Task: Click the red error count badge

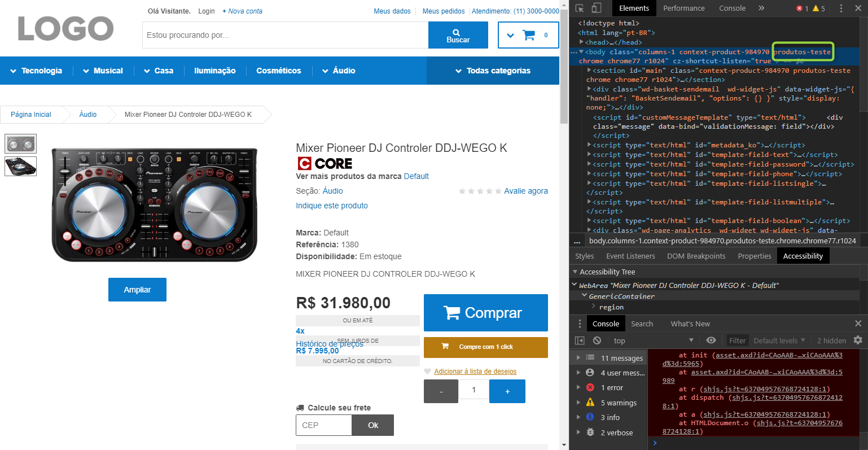Action: point(803,8)
